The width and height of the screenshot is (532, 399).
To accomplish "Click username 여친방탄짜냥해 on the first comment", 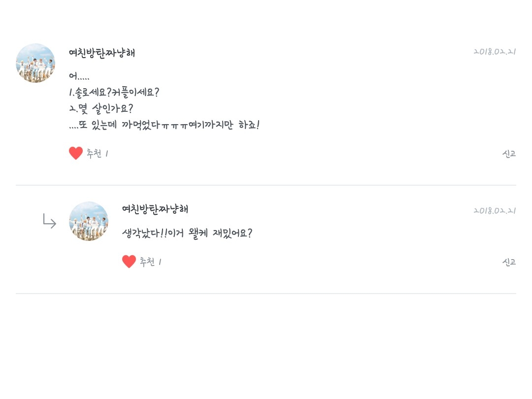I will (x=102, y=53).
